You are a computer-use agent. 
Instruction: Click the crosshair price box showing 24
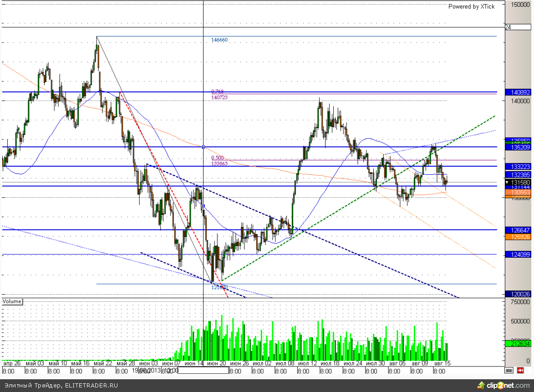coord(519,27)
